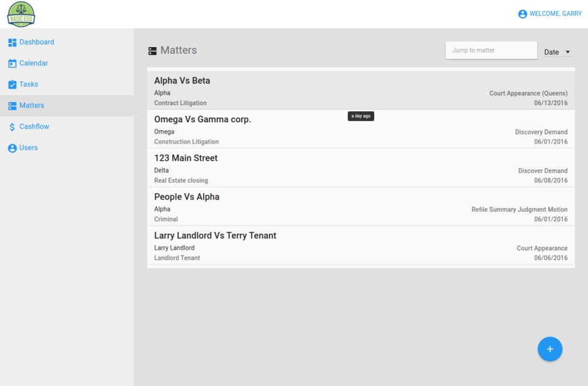The image size is (588, 386).
Task: Click the Calendar icon in sidebar
Action: coord(12,64)
